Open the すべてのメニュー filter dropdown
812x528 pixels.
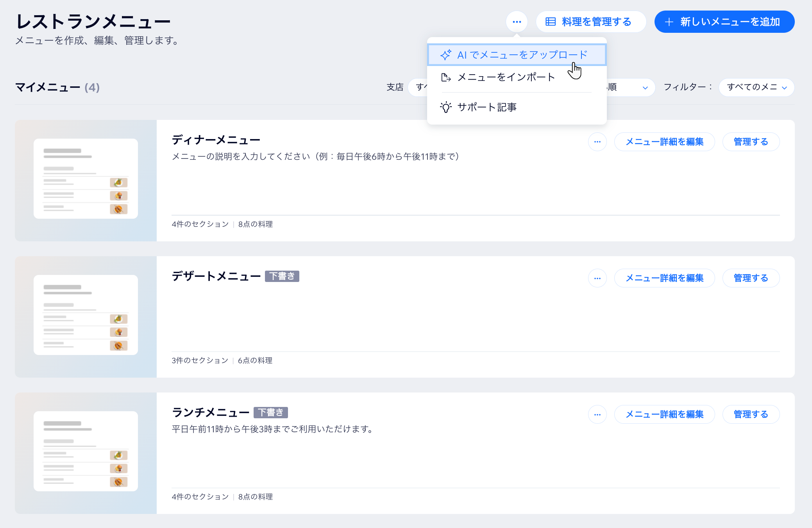pyautogui.click(x=756, y=87)
